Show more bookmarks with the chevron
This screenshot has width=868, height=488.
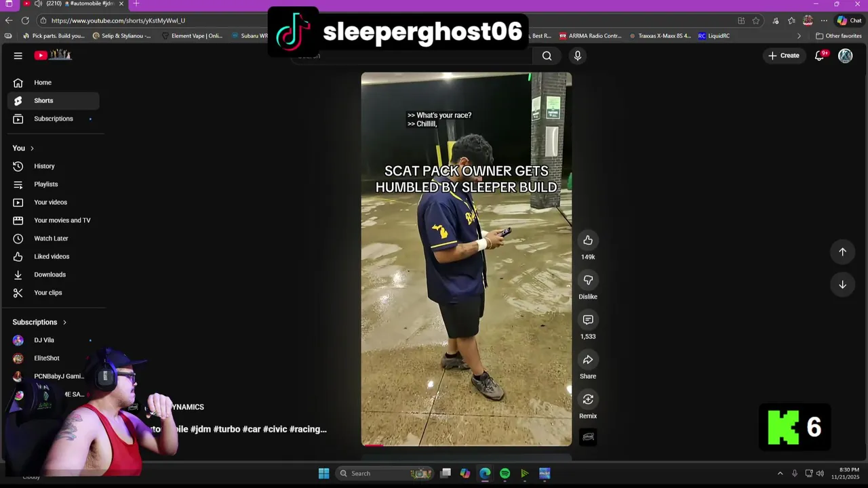[x=798, y=36]
